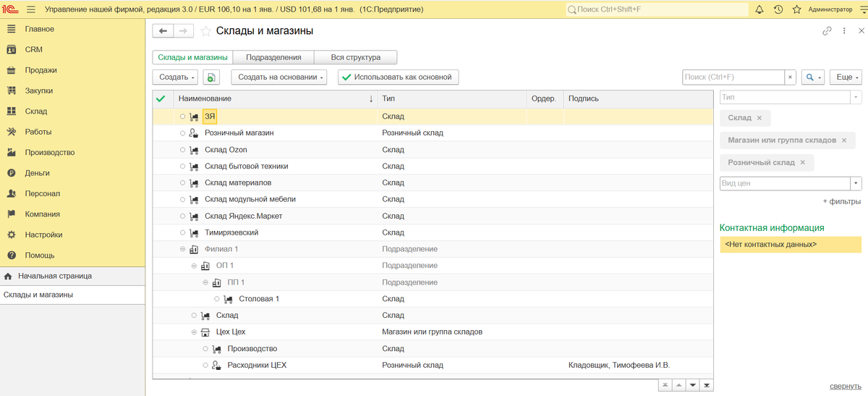Select row Тимирязевский
The height and width of the screenshot is (396, 868).
click(433, 232)
